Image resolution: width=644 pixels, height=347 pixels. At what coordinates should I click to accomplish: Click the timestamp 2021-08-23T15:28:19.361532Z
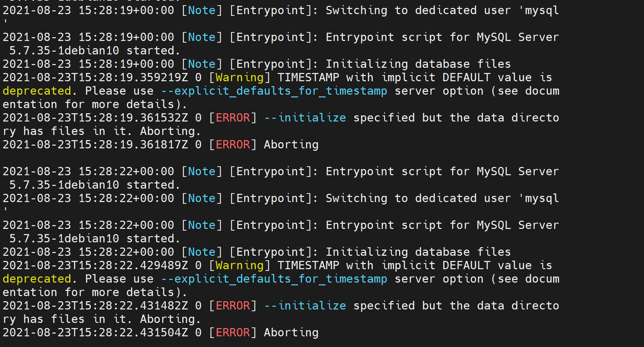coord(96,118)
